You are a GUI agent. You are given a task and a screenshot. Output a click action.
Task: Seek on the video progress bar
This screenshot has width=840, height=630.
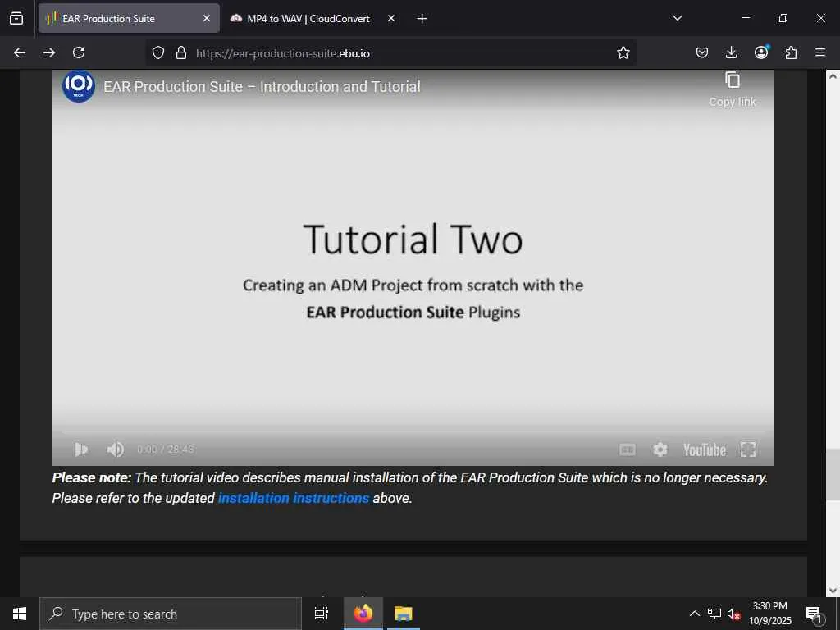point(413,431)
